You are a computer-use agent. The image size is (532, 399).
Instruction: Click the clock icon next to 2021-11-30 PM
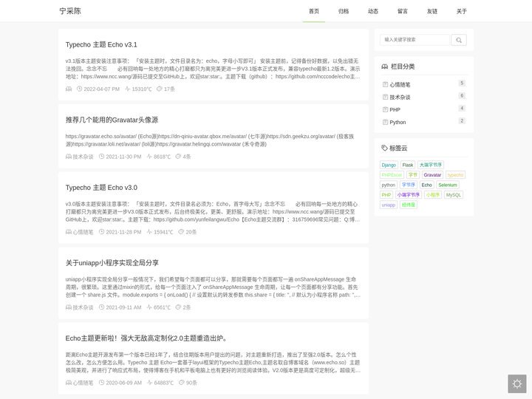coord(101,157)
